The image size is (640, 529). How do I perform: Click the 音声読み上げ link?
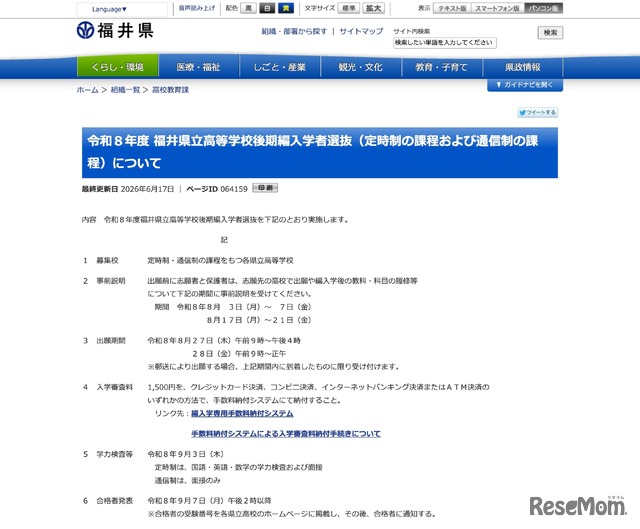coord(197,8)
